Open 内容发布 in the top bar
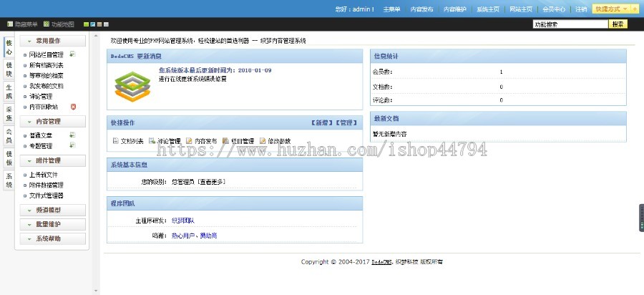644x295 pixels. point(421,9)
